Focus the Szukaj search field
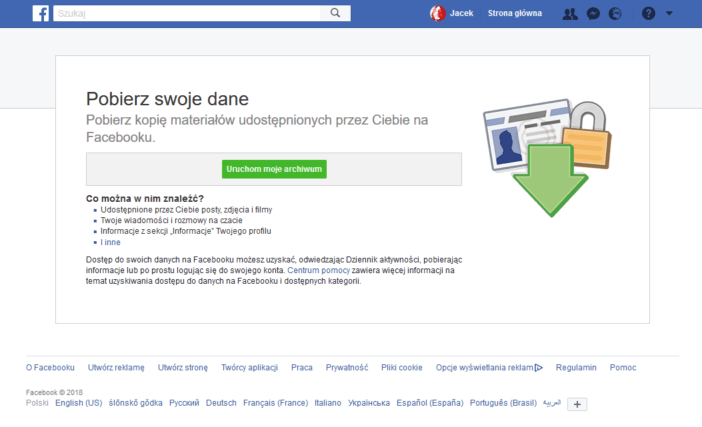This screenshot has width=702, height=427. point(187,13)
